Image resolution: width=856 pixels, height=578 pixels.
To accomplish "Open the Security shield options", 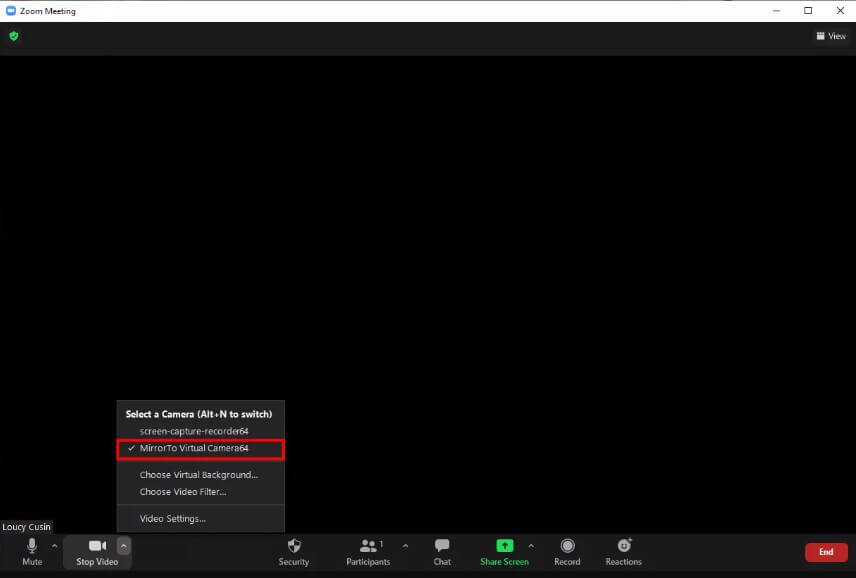I will pyautogui.click(x=294, y=552).
